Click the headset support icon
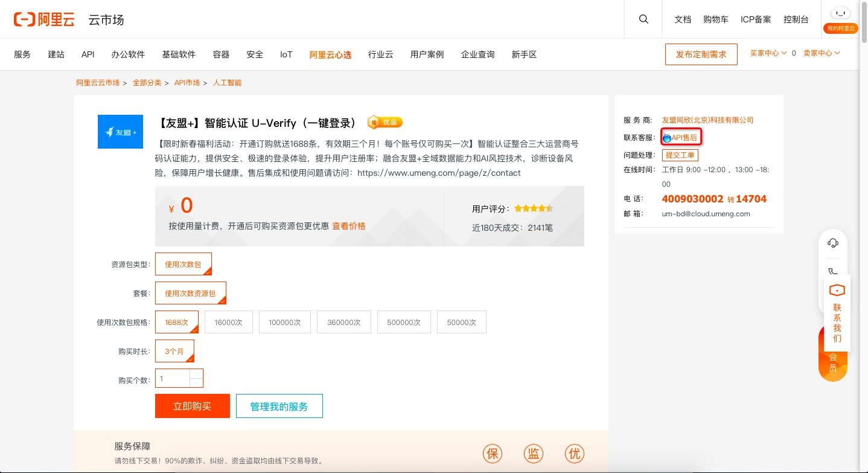 pos(833,243)
